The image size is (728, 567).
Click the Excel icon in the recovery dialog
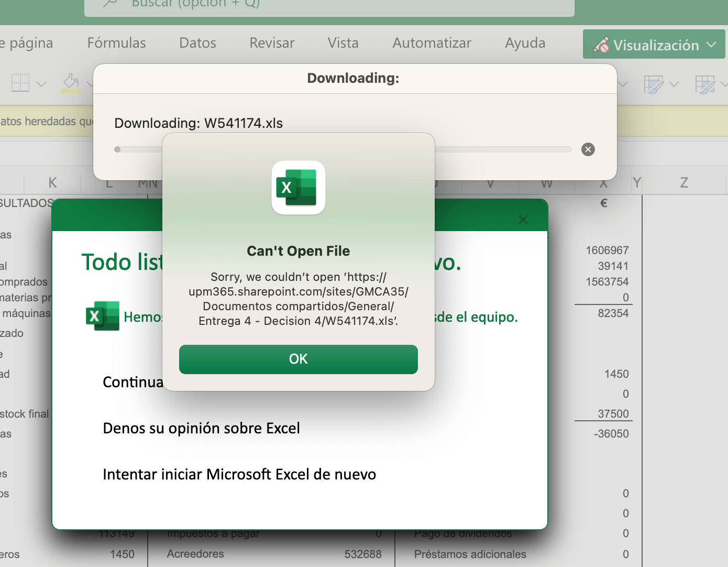103,316
